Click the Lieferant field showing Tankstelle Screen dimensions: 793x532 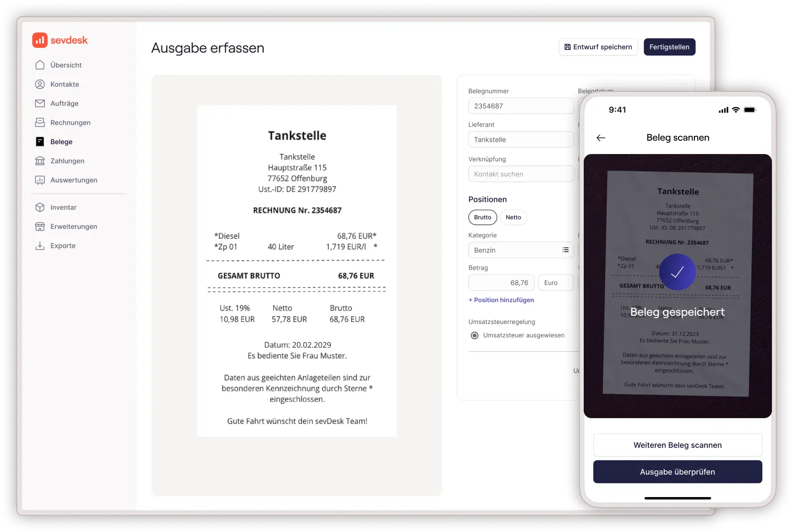521,139
